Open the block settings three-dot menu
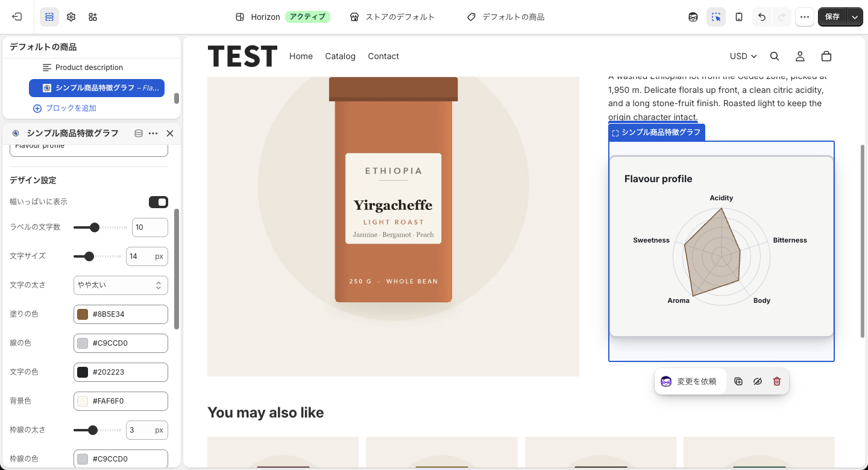Image resolution: width=868 pixels, height=470 pixels. coord(153,133)
